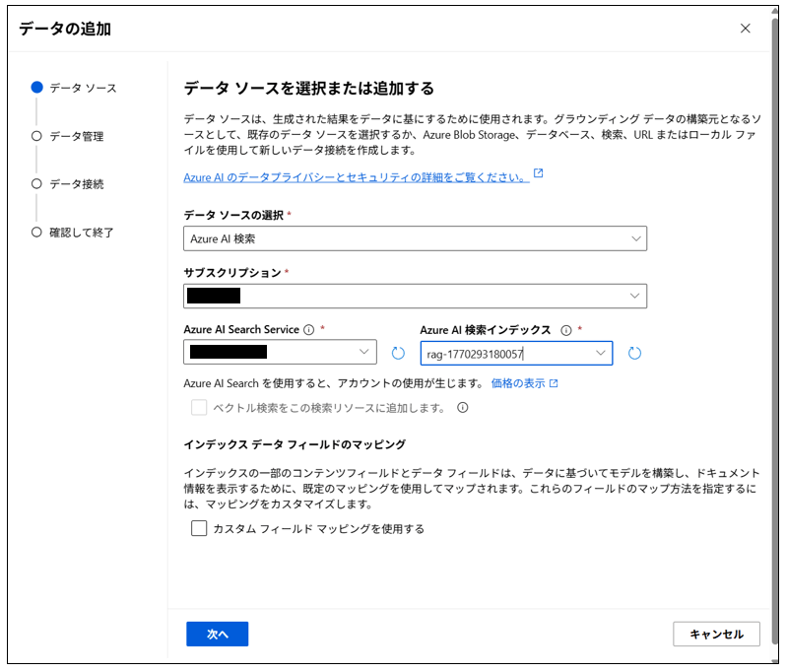Image resolution: width=786 pixels, height=672 pixels.
Task: Click external link icon beside 価格の表示
Action: [554, 383]
